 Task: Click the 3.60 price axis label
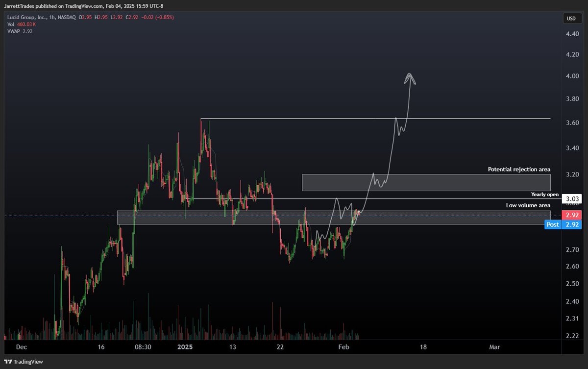click(x=572, y=123)
